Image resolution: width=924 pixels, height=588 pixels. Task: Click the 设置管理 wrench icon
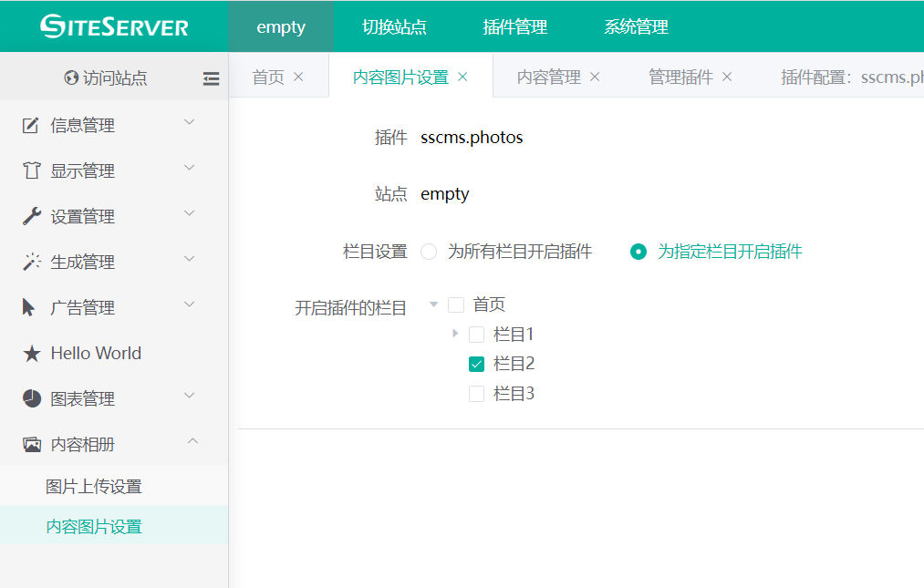click(31, 217)
